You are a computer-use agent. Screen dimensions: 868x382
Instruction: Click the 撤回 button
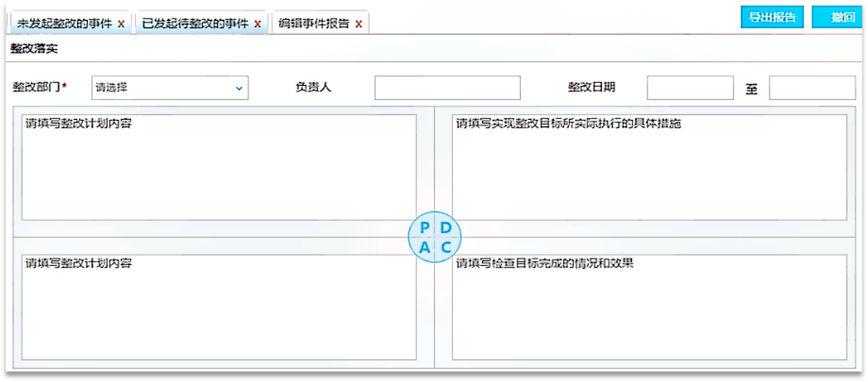(838, 17)
